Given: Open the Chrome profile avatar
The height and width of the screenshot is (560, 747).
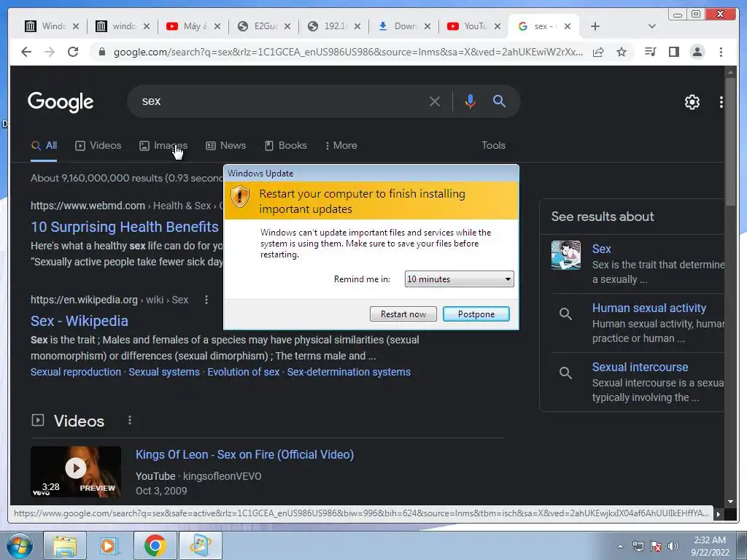Looking at the screenshot, I should [x=697, y=52].
